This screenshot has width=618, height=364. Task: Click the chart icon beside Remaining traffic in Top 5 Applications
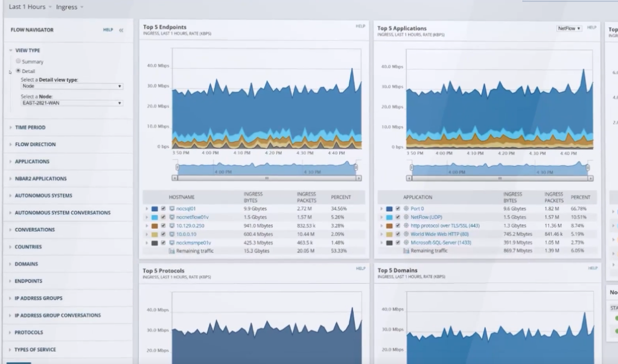coord(406,251)
